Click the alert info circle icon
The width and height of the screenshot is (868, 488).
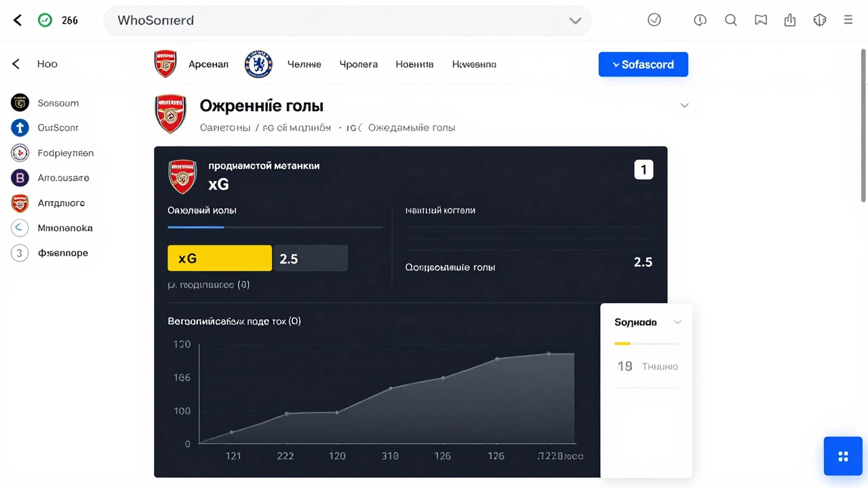tap(701, 20)
